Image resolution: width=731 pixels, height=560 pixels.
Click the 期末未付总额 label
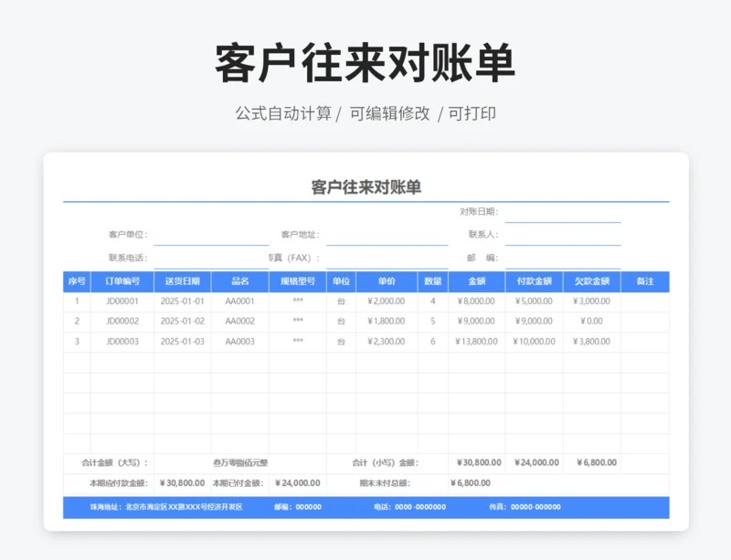coord(385,483)
